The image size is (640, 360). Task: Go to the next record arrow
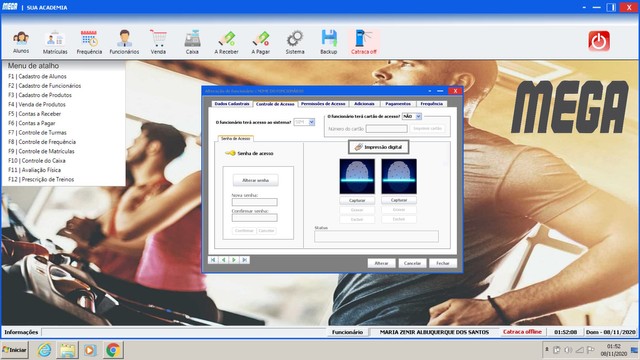click(x=234, y=260)
